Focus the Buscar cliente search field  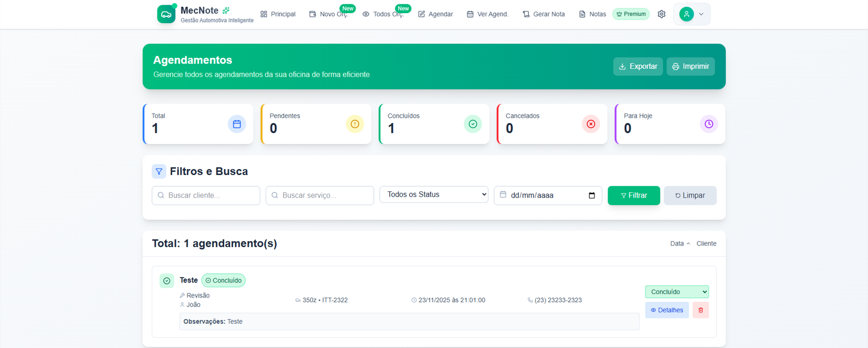pos(206,196)
